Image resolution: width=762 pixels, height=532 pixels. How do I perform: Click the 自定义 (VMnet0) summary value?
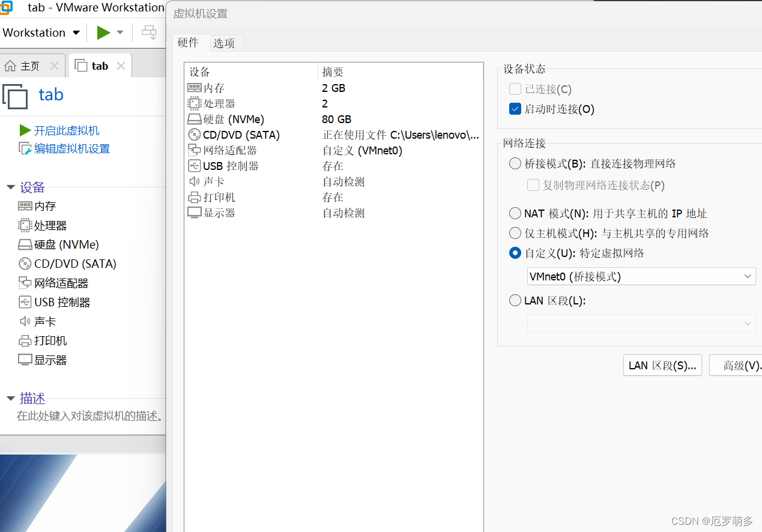click(x=362, y=150)
